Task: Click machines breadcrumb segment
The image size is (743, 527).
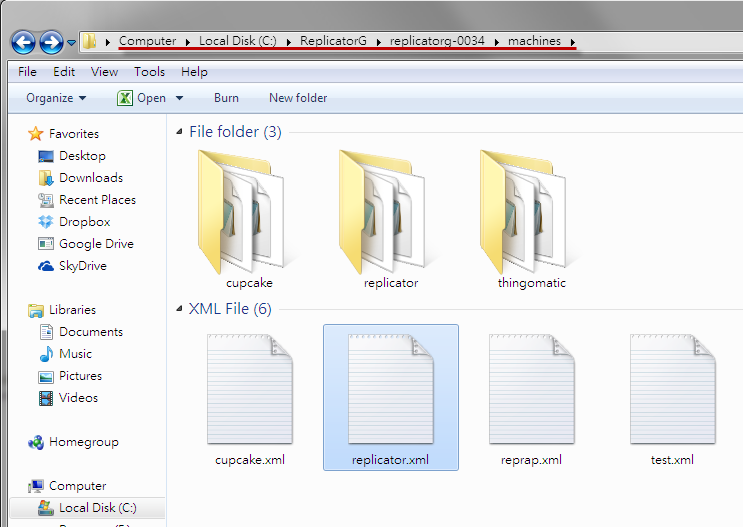Action: click(x=534, y=41)
